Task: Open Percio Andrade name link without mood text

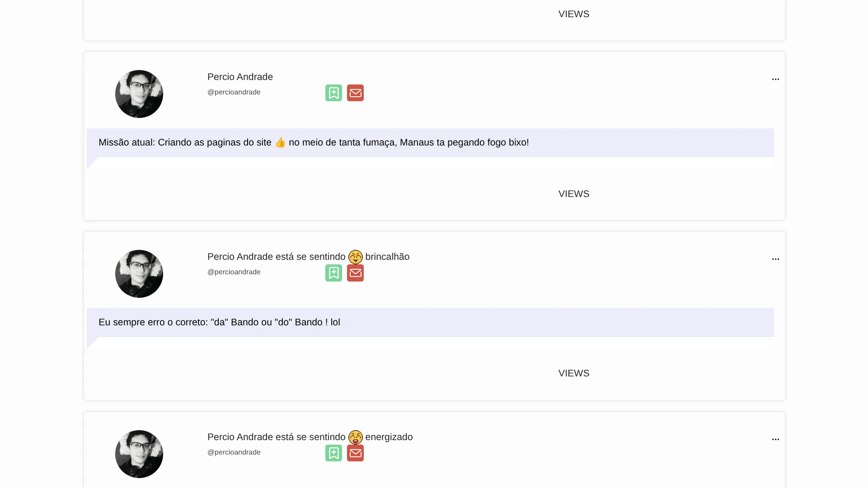Action: (240, 77)
